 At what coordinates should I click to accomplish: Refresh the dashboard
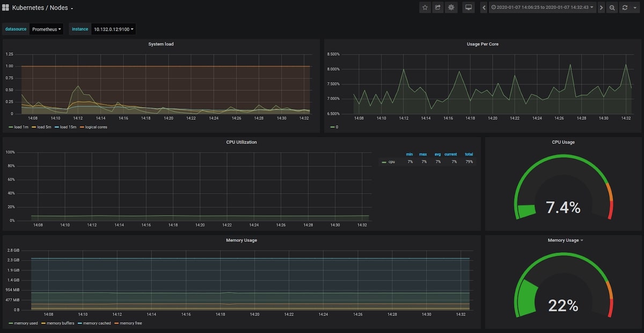(625, 8)
